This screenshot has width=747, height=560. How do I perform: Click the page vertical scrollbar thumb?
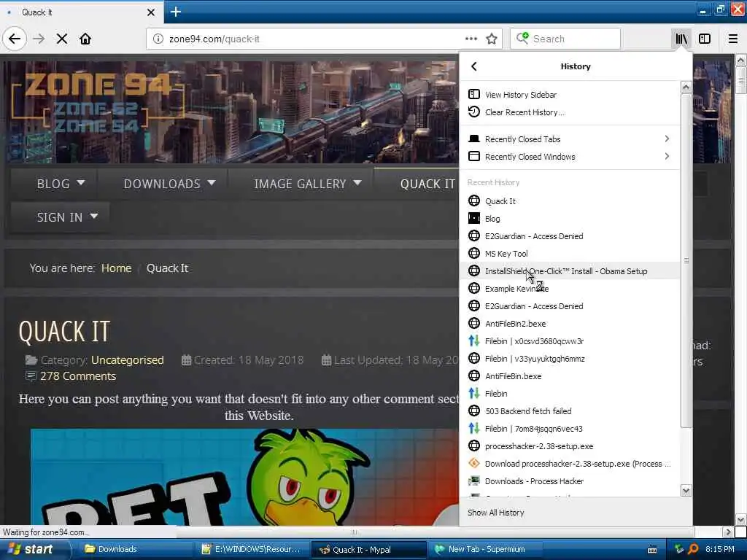tap(740, 80)
